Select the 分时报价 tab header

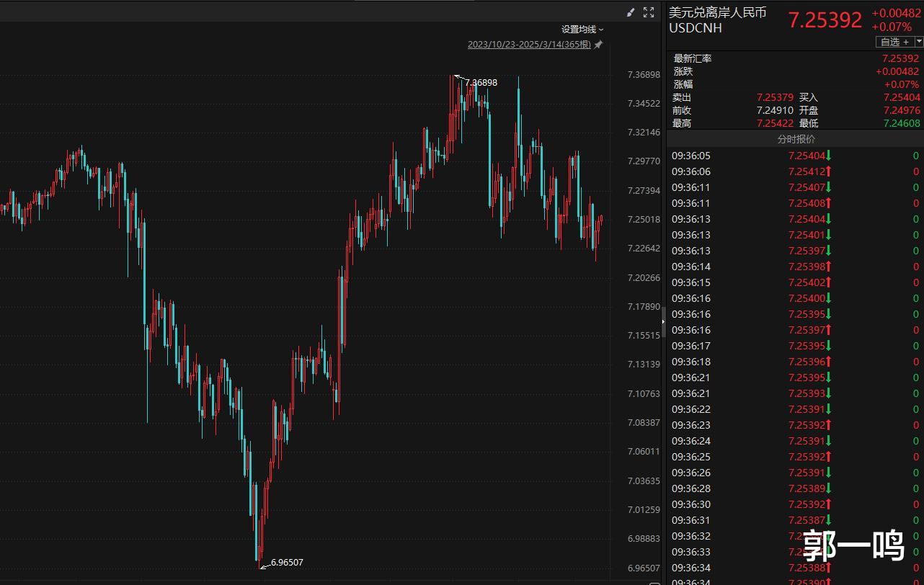796,139
